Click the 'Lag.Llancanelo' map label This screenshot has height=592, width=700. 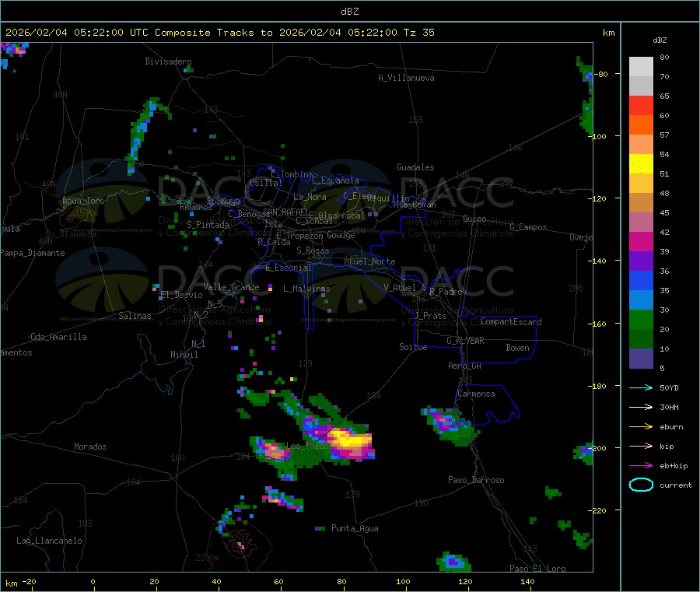coord(49,541)
